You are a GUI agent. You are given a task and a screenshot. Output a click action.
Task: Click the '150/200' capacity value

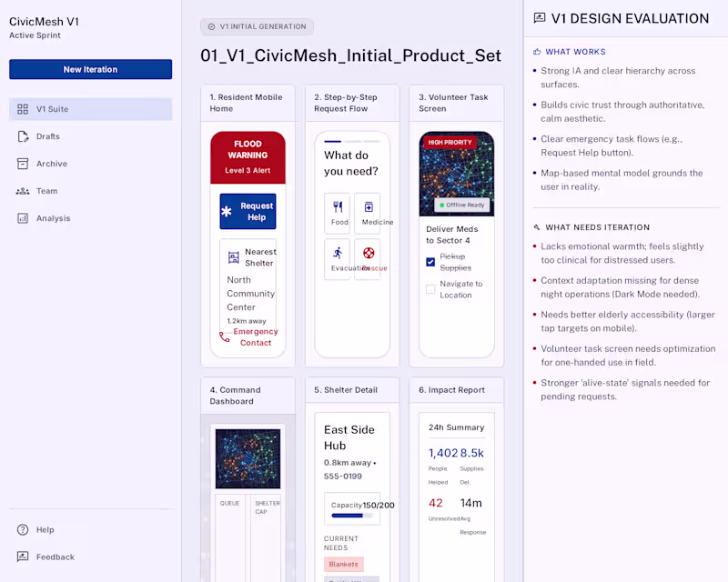[379, 505]
